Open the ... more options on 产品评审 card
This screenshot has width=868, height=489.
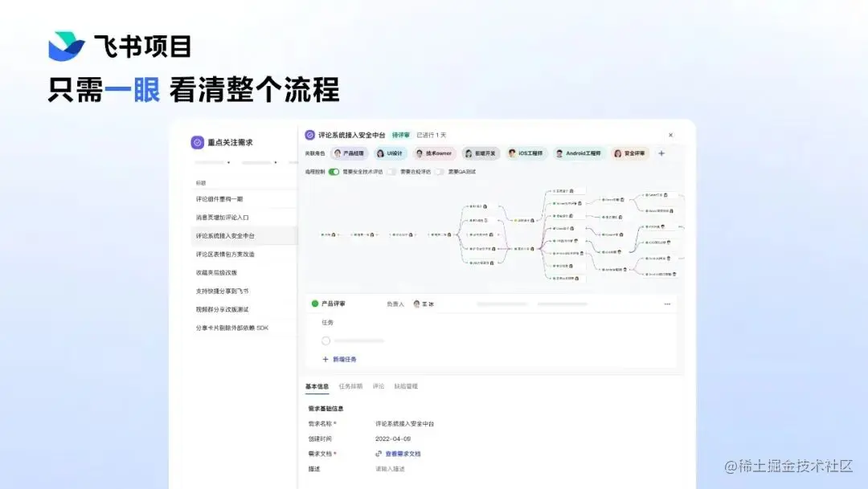click(x=667, y=304)
